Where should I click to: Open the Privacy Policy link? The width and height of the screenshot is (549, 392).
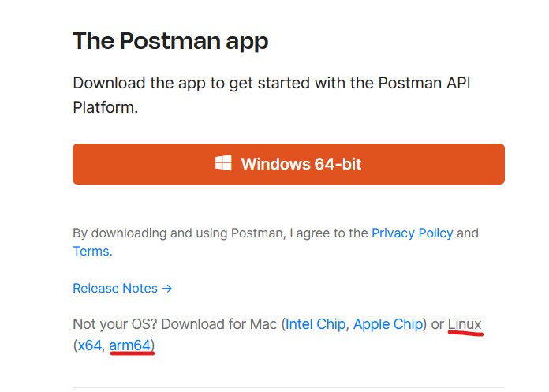412,233
